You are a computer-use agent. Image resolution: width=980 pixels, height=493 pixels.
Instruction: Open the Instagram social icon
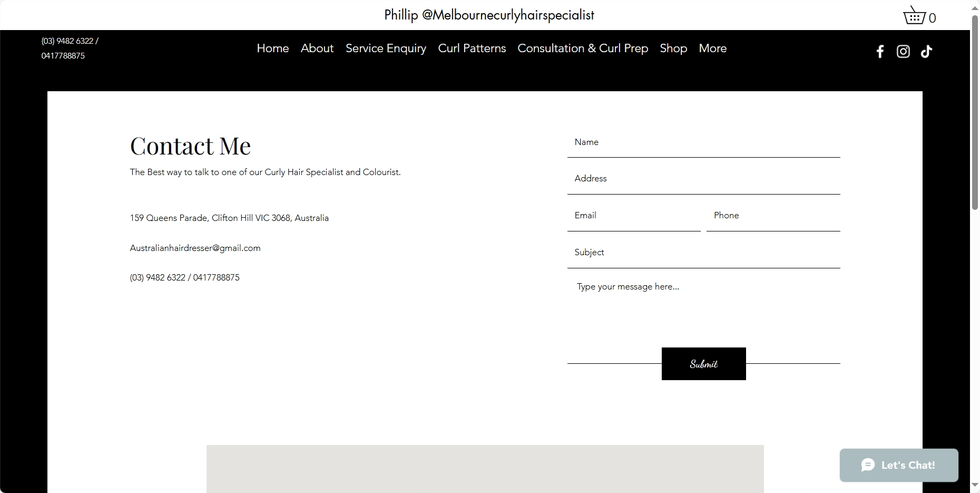[x=903, y=52]
